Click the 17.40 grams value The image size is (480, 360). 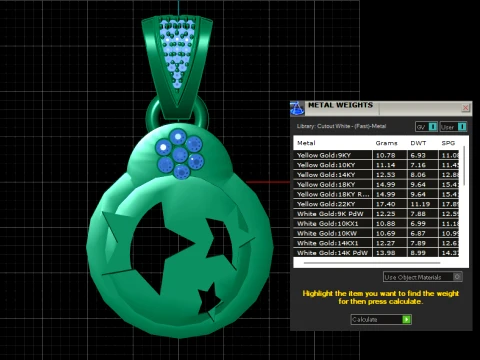coord(386,204)
